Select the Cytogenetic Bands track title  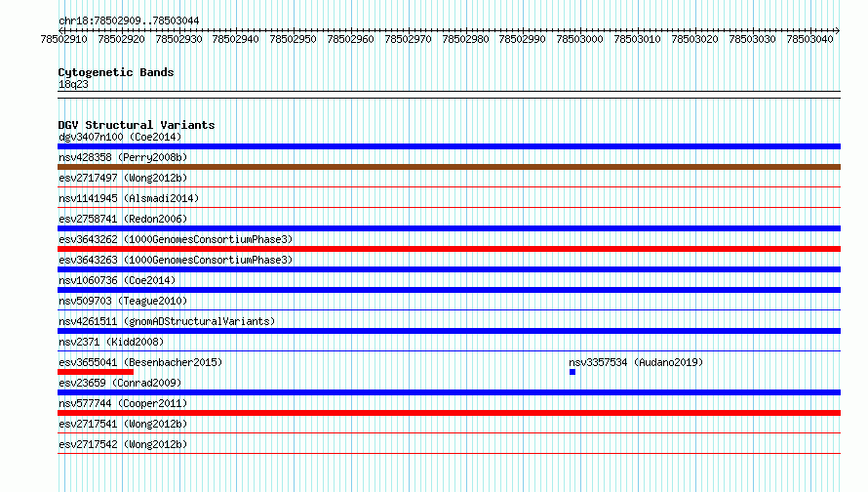[x=116, y=72]
